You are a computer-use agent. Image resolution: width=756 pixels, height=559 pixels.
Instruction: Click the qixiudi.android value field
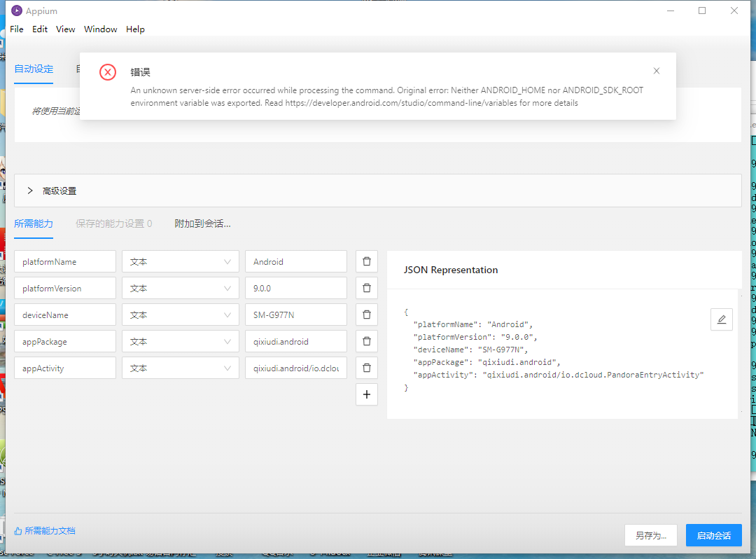[296, 341]
